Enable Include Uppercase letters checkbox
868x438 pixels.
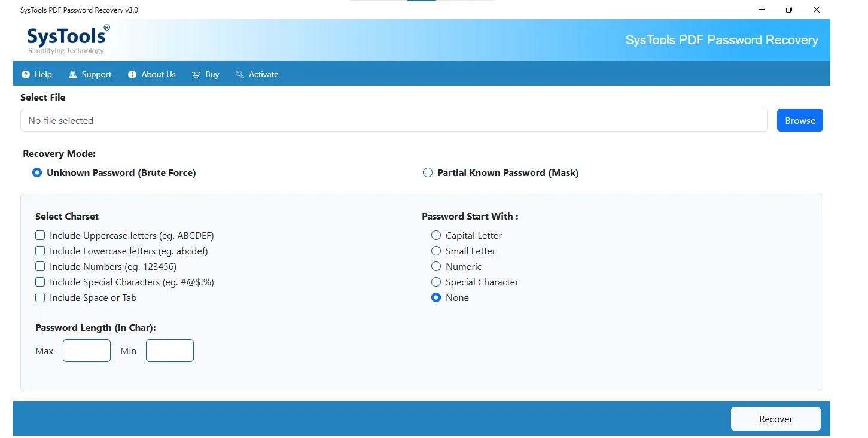(40, 235)
